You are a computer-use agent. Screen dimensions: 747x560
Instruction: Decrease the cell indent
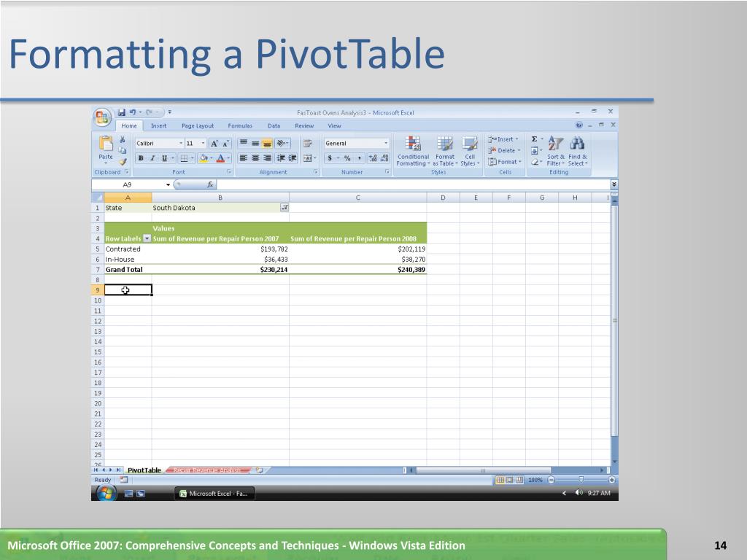[x=281, y=158]
